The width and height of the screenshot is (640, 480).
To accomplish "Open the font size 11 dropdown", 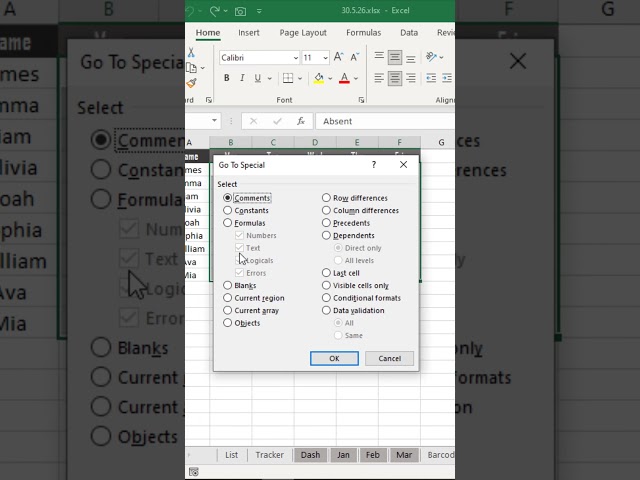I will pyautogui.click(x=325, y=58).
